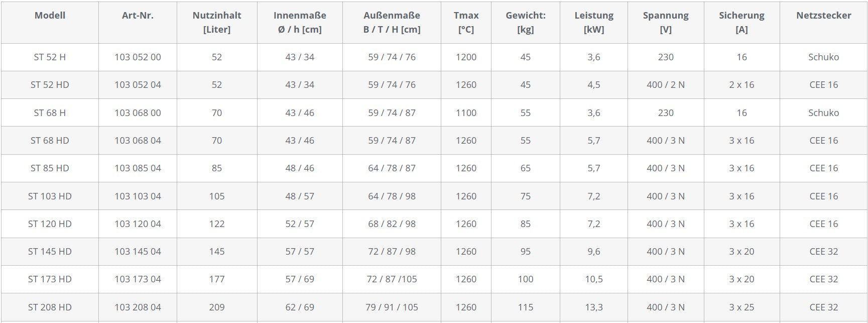This screenshot has height=323, width=868.
Task: Select the 3 x 25 Sicherung cell
Action: (741, 307)
